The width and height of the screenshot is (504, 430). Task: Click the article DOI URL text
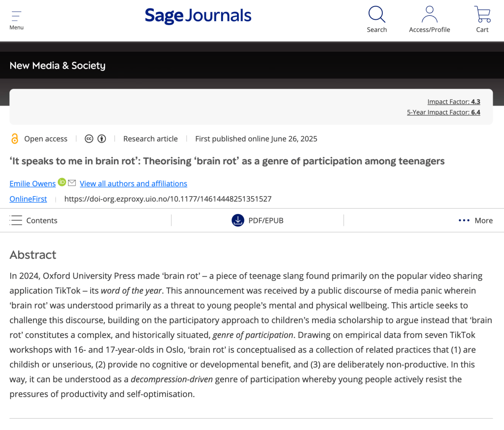pos(168,199)
